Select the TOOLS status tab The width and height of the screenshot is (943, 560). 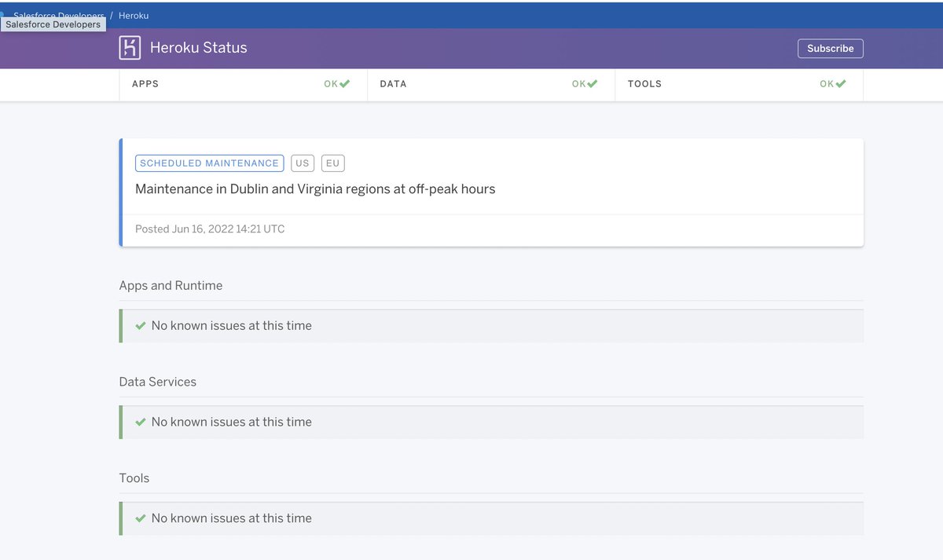739,84
